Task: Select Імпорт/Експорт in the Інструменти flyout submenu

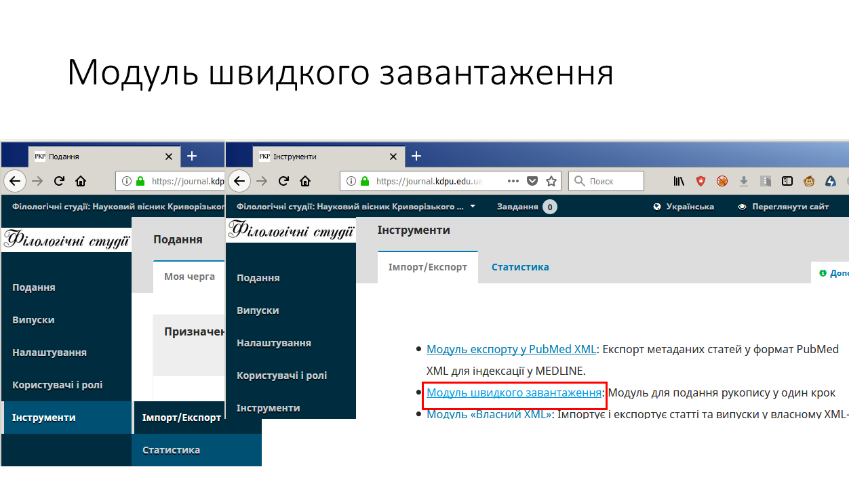Action: [182, 418]
